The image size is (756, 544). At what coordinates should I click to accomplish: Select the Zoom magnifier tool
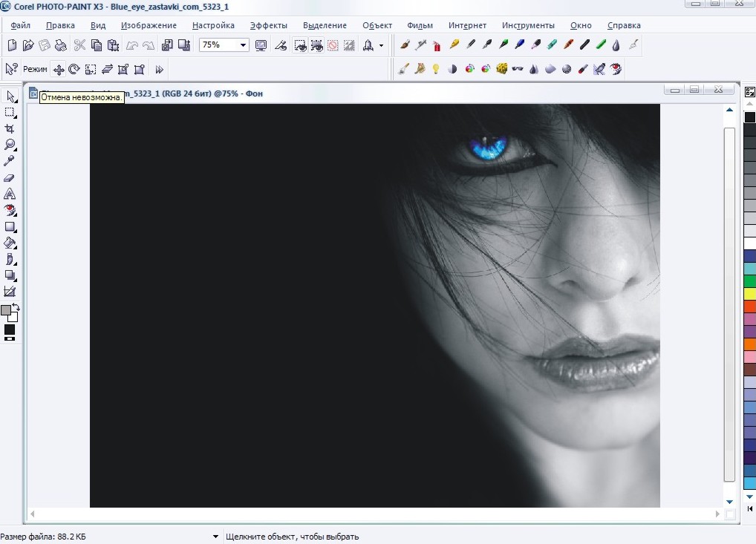coord(10,145)
